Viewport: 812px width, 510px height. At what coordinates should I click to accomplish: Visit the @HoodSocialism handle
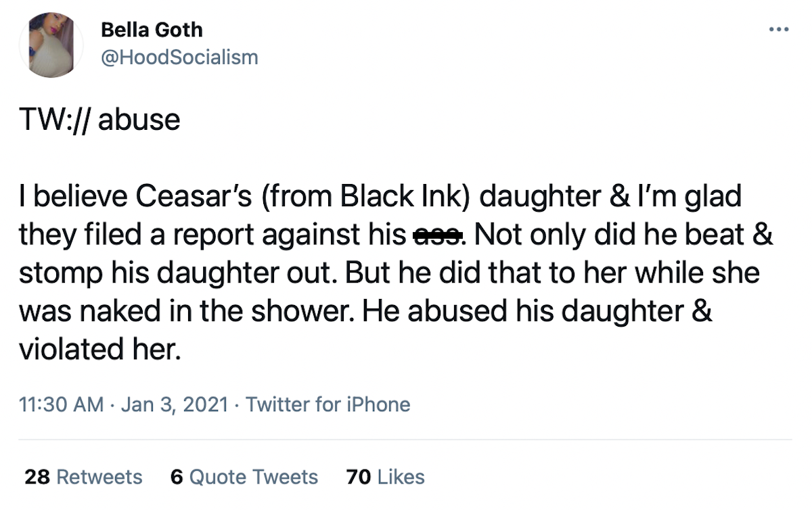click(179, 57)
